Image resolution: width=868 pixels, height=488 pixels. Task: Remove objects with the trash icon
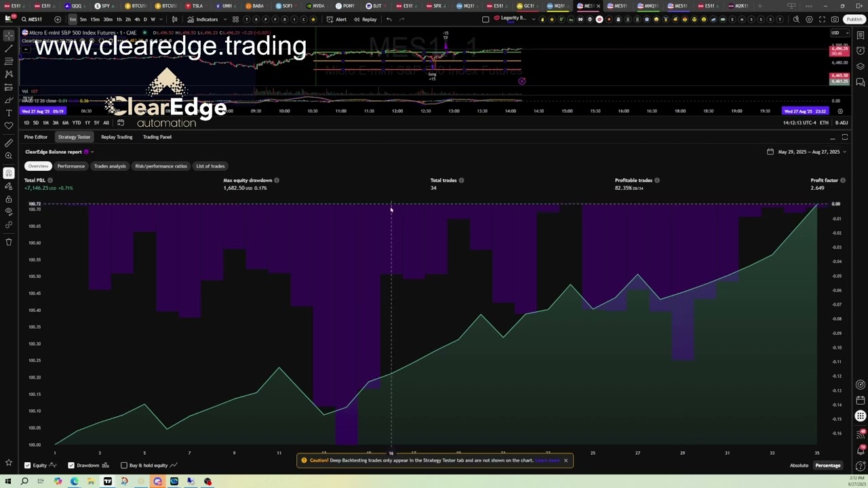pyautogui.click(x=9, y=242)
